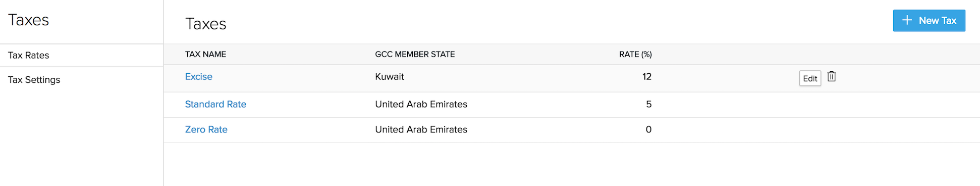The height and width of the screenshot is (186, 980).
Task: Create a new tax with New Tax button
Action: [x=929, y=21]
